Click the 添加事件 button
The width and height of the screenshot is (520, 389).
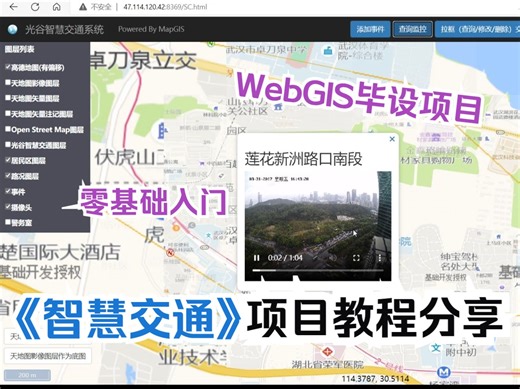pos(370,29)
